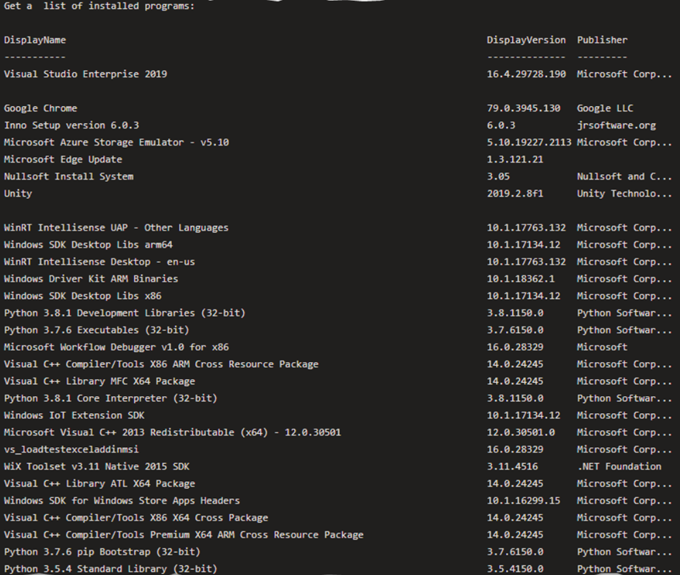Image resolution: width=680 pixels, height=575 pixels.
Task: Click version 3.11.4516
Action: [x=512, y=467]
